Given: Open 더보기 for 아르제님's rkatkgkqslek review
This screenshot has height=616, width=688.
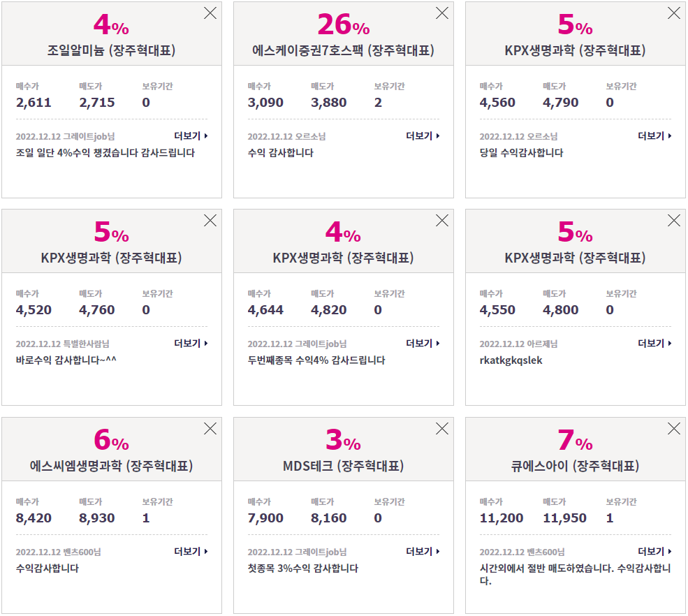Looking at the screenshot, I should pos(654,343).
